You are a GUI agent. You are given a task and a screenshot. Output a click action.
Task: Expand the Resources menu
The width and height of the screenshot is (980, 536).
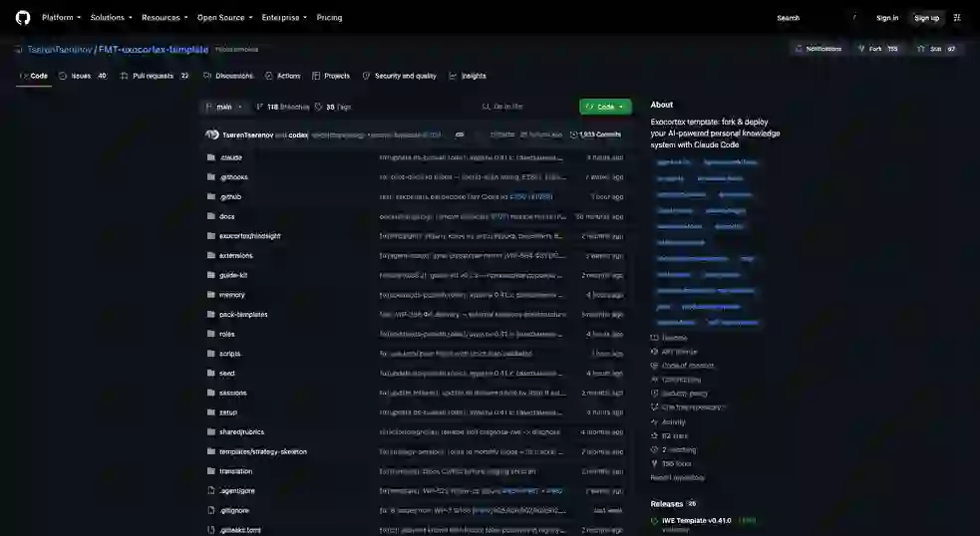click(164, 18)
